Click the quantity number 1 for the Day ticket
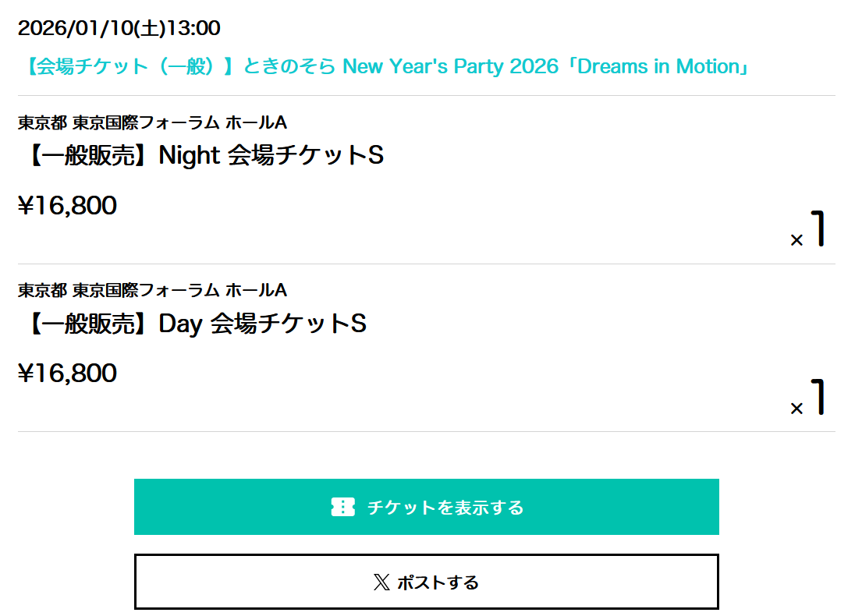The image size is (855, 616). pyautogui.click(x=817, y=397)
